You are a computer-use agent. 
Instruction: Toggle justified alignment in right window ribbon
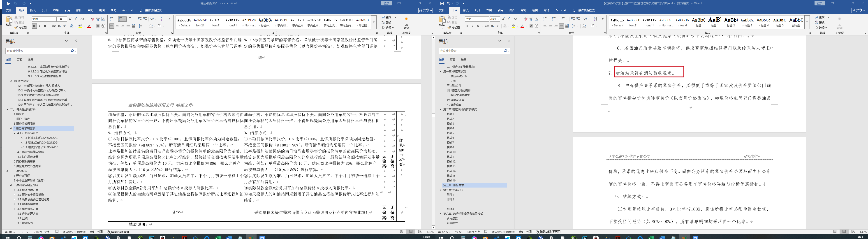(561, 26)
